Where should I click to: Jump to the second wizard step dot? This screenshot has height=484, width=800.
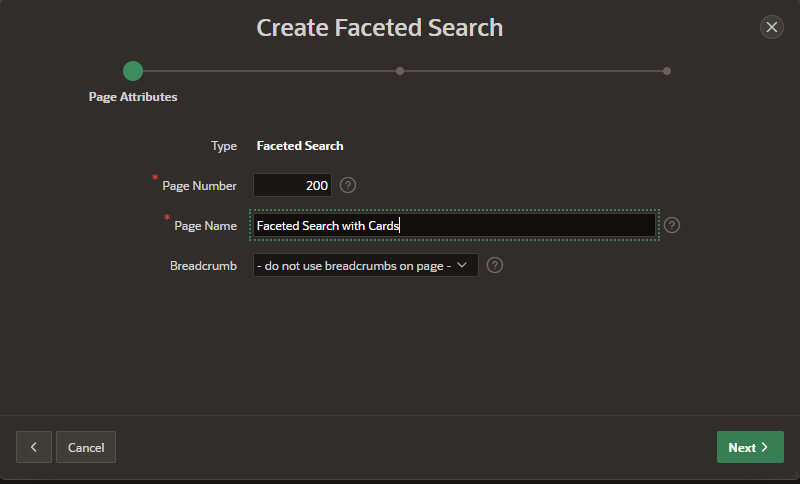400,71
